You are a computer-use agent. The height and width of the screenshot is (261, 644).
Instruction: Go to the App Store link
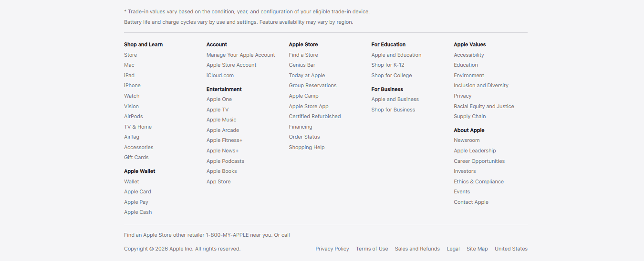tap(218, 181)
